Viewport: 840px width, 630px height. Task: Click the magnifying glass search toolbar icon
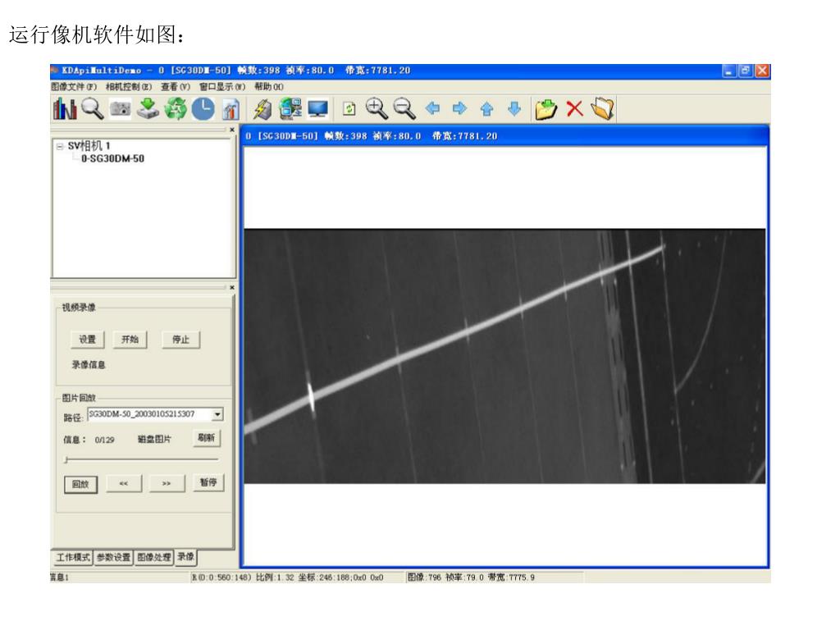[x=92, y=109]
